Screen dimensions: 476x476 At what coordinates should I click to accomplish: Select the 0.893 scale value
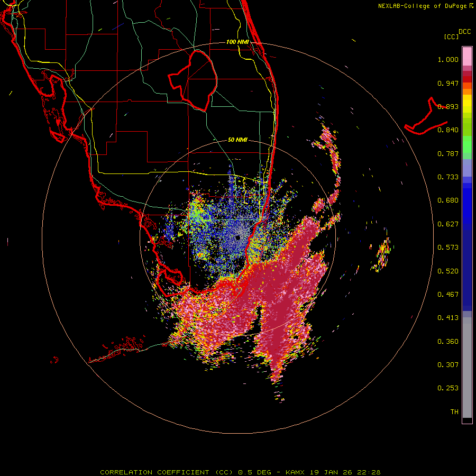pyautogui.click(x=448, y=106)
